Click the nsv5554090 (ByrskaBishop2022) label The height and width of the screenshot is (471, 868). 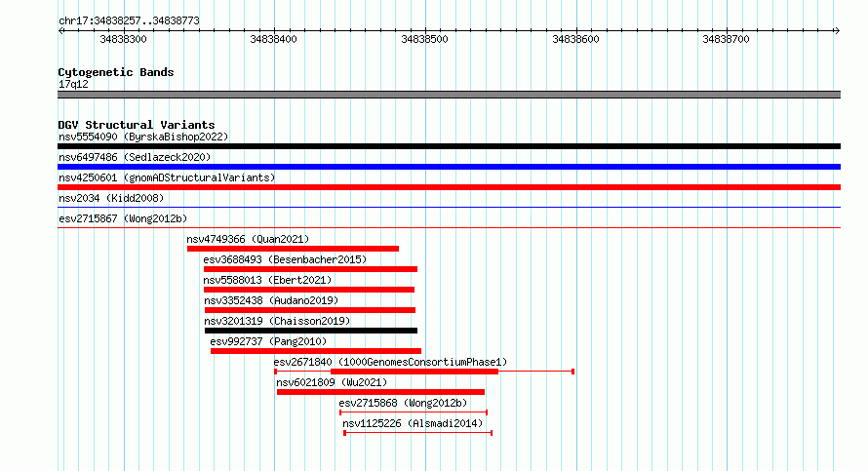click(143, 137)
